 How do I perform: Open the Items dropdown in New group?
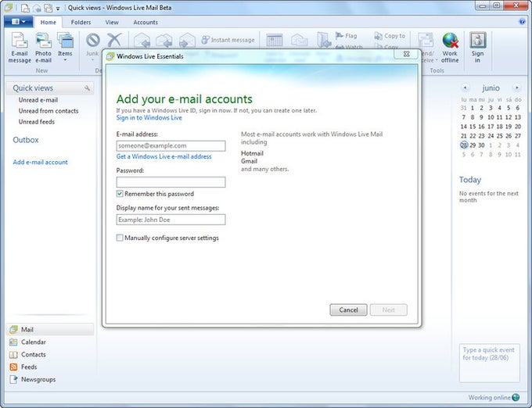(x=65, y=48)
